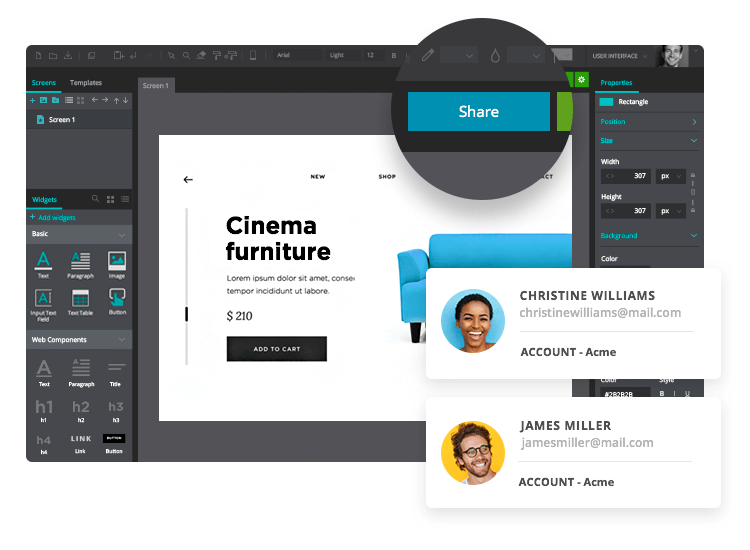Select the h1 web component widget
750x550 pixels.
44,410
